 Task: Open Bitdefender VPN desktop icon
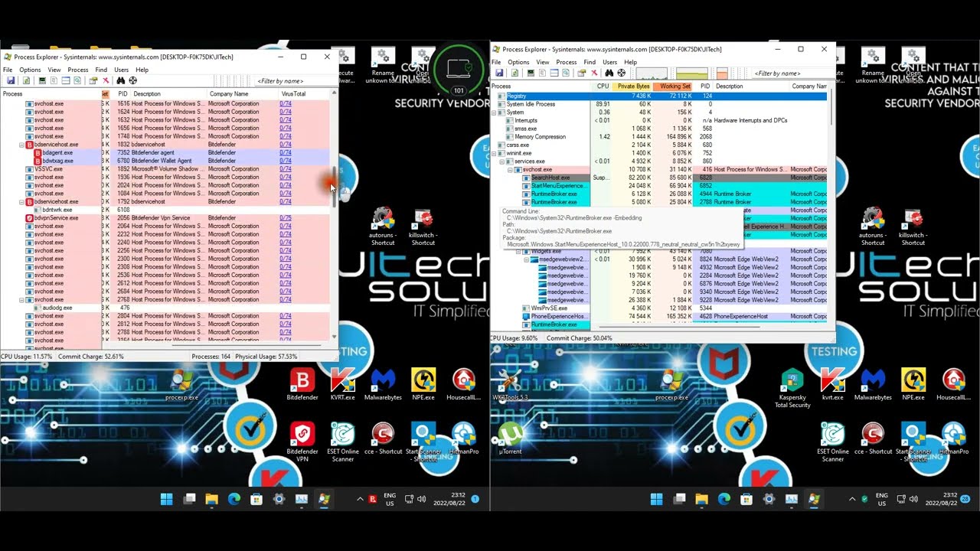click(x=302, y=442)
